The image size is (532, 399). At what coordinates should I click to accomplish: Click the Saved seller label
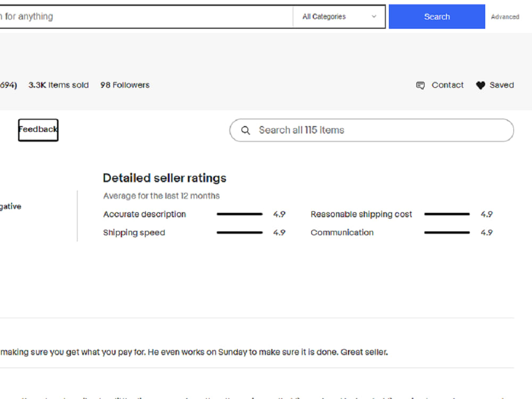(x=502, y=85)
